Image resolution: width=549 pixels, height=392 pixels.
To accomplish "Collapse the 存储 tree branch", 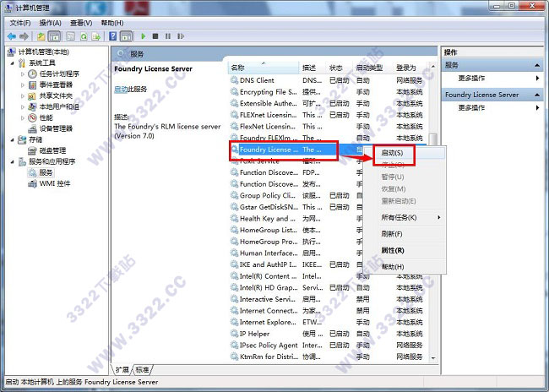I will [x=13, y=139].
